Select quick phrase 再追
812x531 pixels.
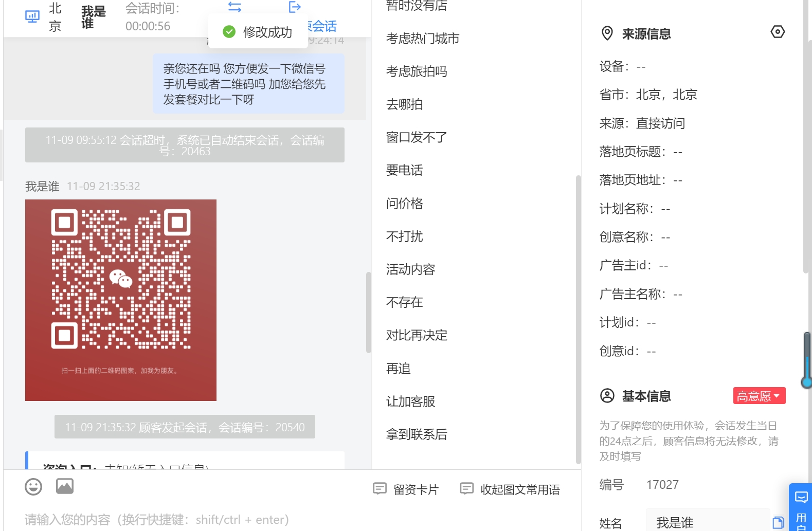pos(398,369)
